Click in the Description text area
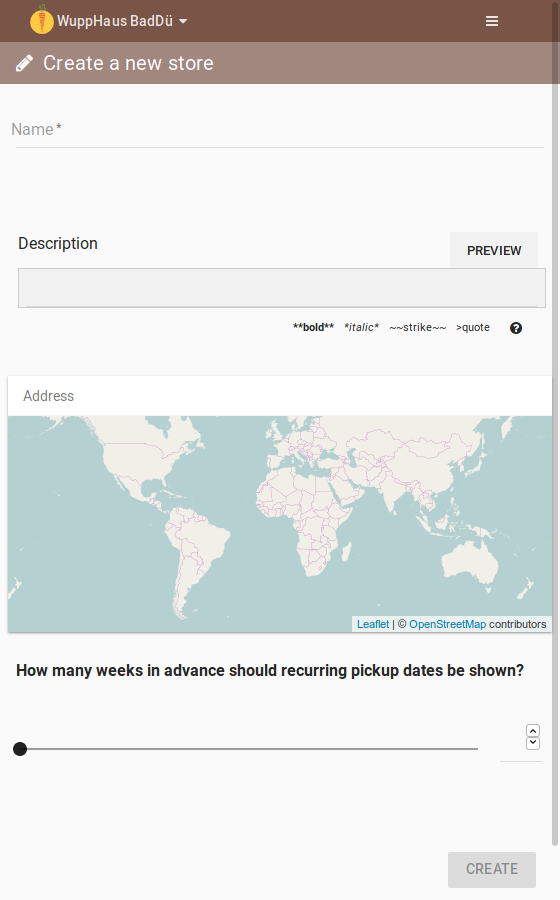Viewport: 560px width, 900px height. (282, 288)
